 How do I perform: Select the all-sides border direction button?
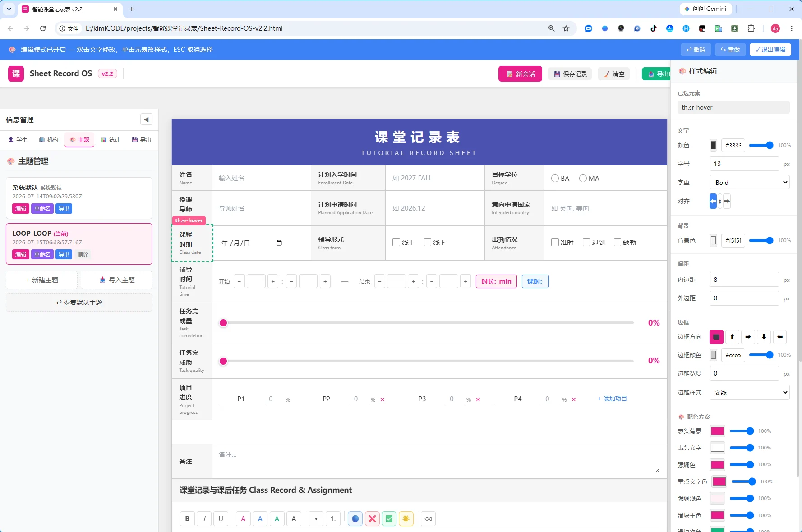(716, 337)
